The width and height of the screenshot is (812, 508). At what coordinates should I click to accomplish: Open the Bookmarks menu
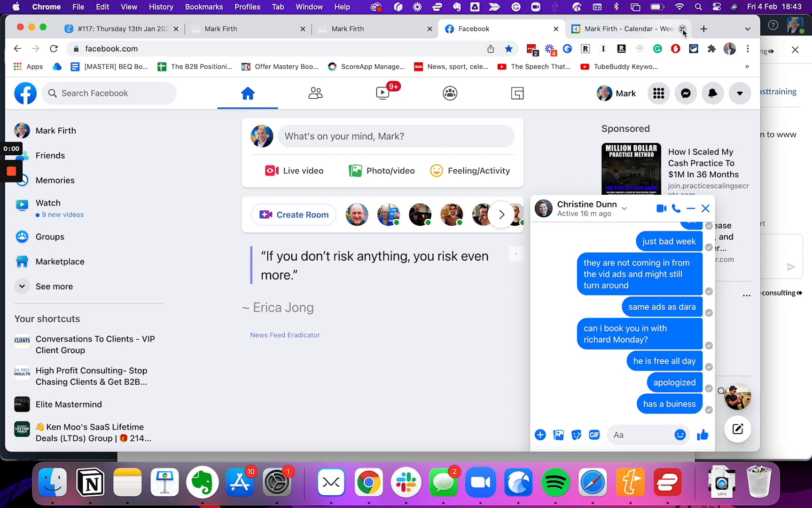point(204,7)
